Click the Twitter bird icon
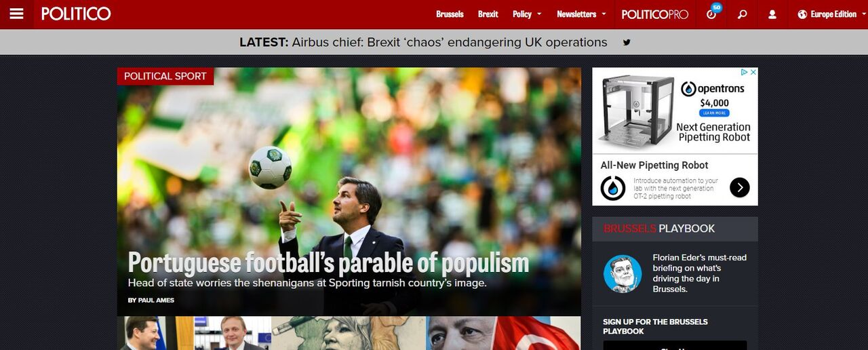868x350 pixels. point(627,42)
